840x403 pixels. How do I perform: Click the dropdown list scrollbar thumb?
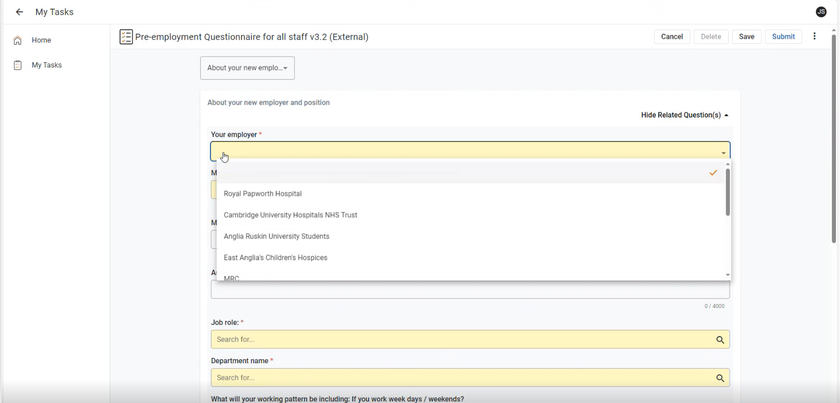pos(728,192)
